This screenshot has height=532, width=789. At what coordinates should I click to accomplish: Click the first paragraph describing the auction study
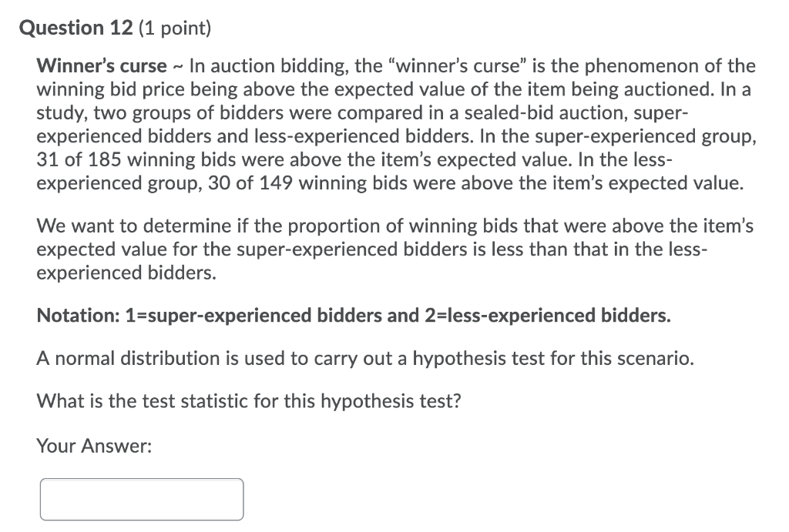(x=385, y=123)
